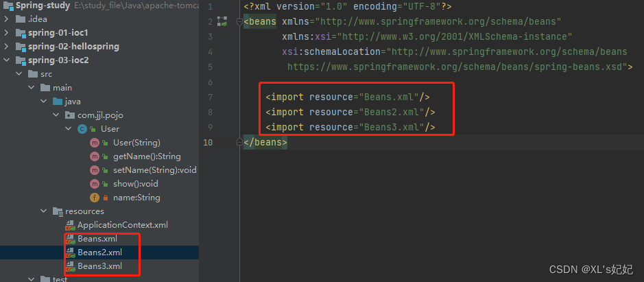
Task: Click the Beans2.xml Spring config icon
Action: pos(70,252)
